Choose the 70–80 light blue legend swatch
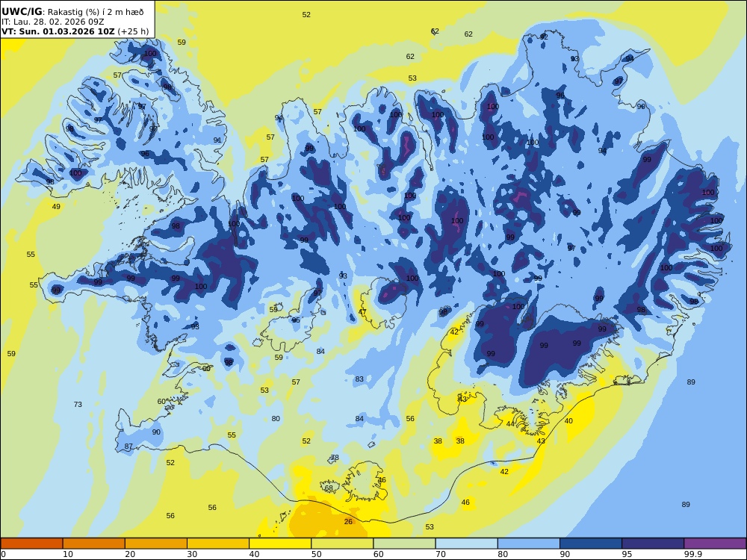 pos(466,544)
